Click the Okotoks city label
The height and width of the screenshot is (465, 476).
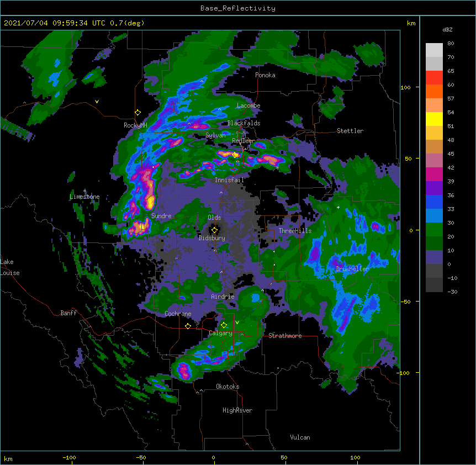point(228,387)
